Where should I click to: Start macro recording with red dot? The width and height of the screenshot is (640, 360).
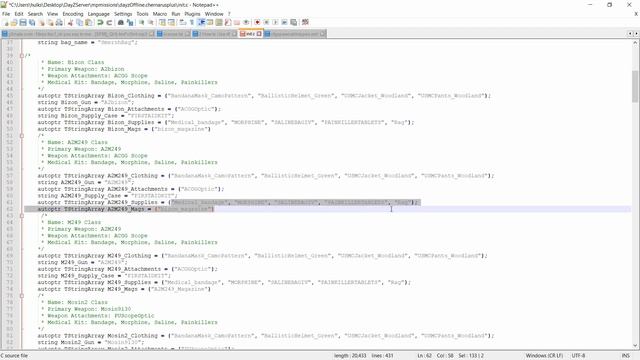click(x=257, y=22)
